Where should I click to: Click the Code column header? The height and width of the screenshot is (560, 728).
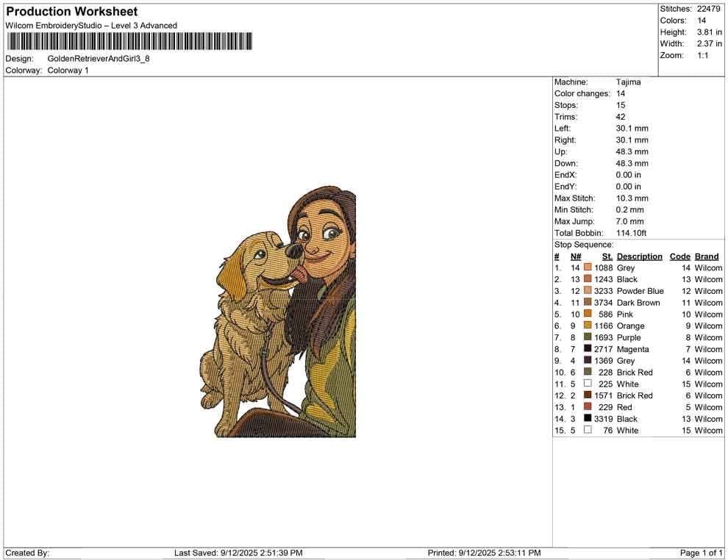click(679, 256)
